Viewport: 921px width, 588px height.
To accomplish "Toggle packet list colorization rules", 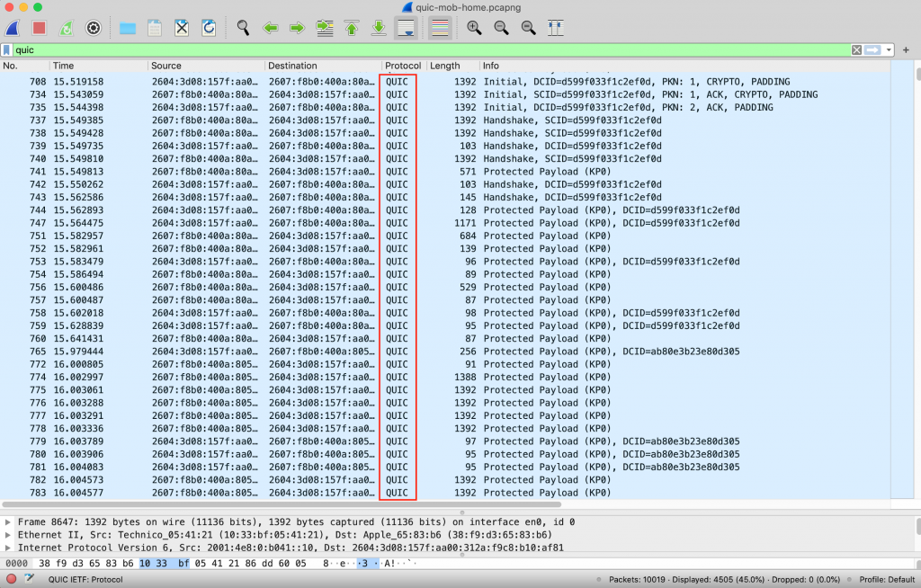I will tap(440, 28).
